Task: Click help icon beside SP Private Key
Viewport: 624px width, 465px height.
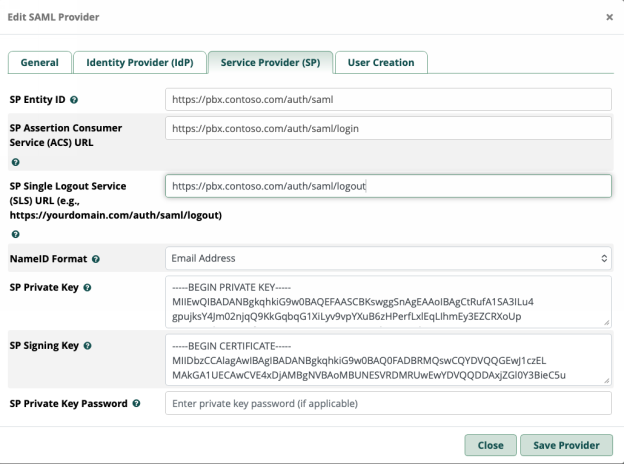Action: click(x=88, y=289)
